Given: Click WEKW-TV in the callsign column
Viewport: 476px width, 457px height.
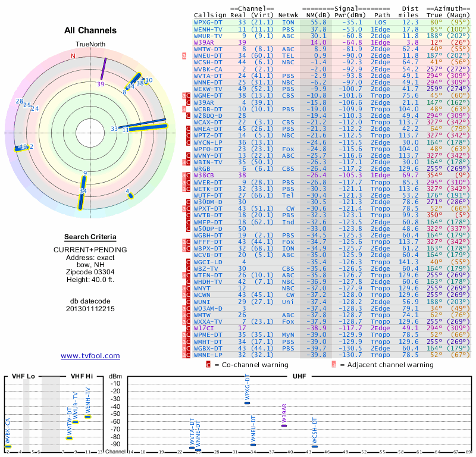Looking at the screenshot, I should pos(208,89).
